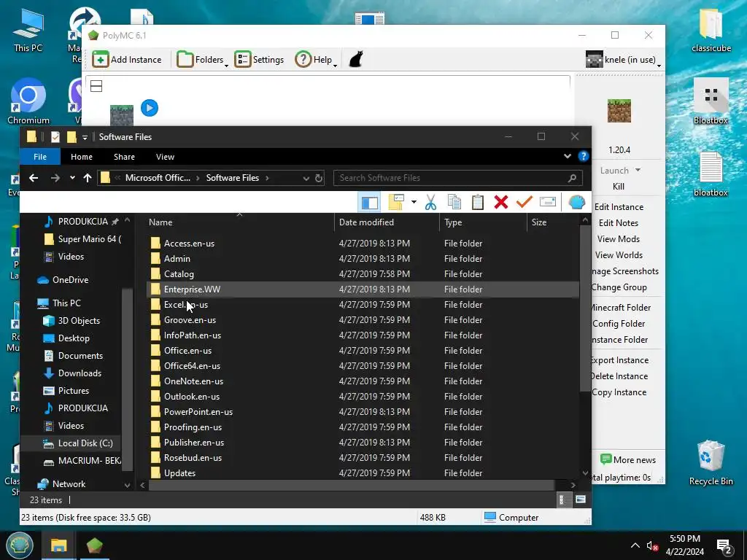
Task: Click the blue Explorer help icon
Action: (x=583, y=156)
